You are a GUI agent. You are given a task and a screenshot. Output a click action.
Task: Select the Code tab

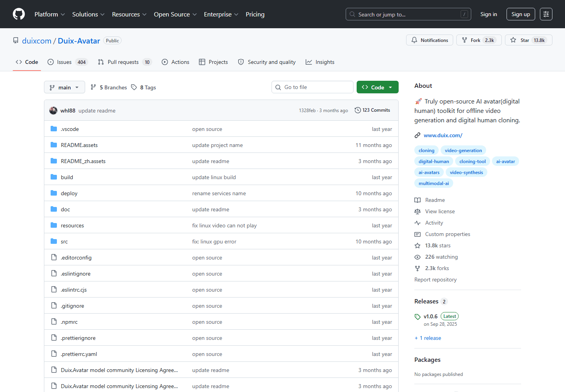(27, 62)
